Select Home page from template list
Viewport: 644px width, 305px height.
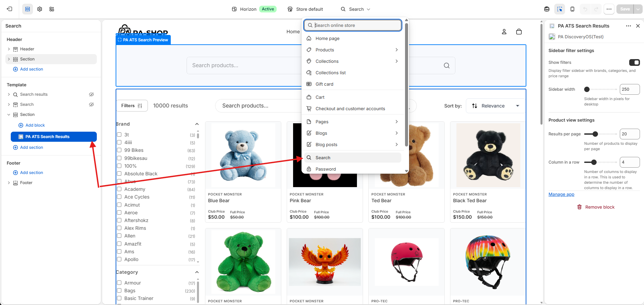pyautogui.click(x=353, y=38)
